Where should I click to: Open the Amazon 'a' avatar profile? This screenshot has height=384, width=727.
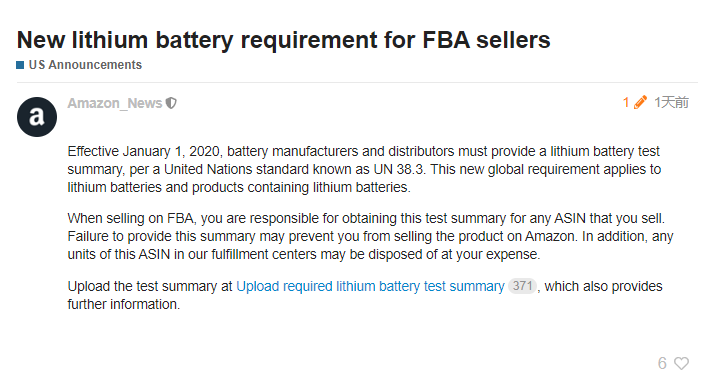coord(37,117)
